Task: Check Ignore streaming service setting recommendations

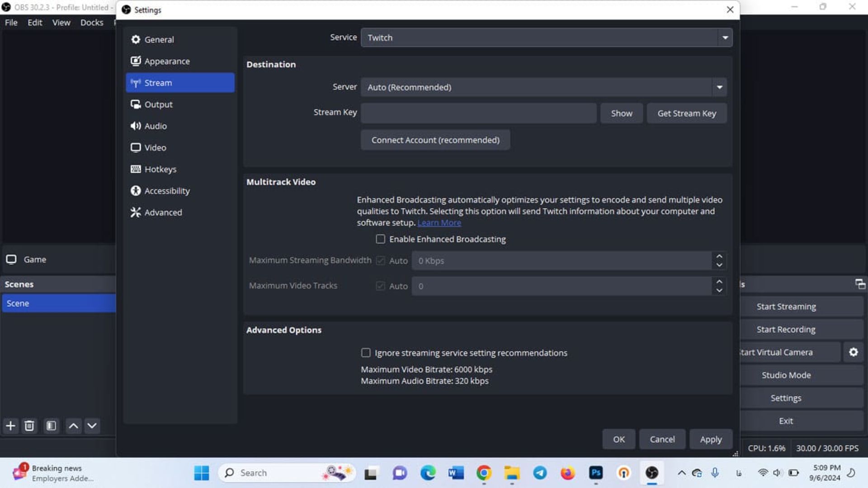Action: coord(366,352)
